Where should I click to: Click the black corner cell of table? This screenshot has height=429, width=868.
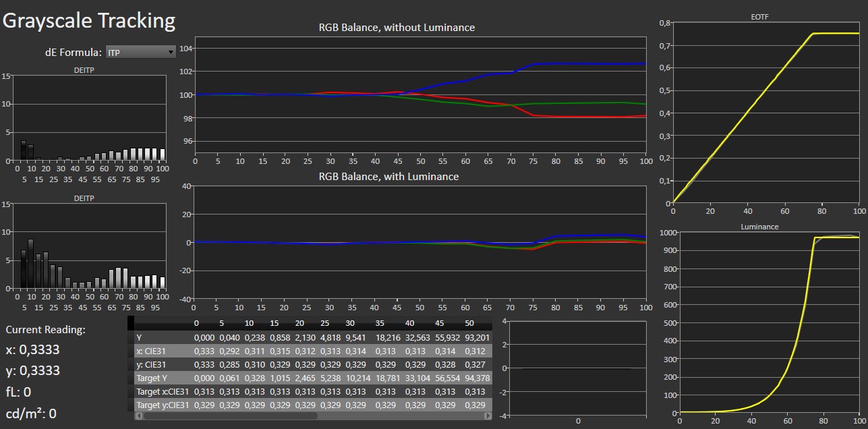click(131, 323)
